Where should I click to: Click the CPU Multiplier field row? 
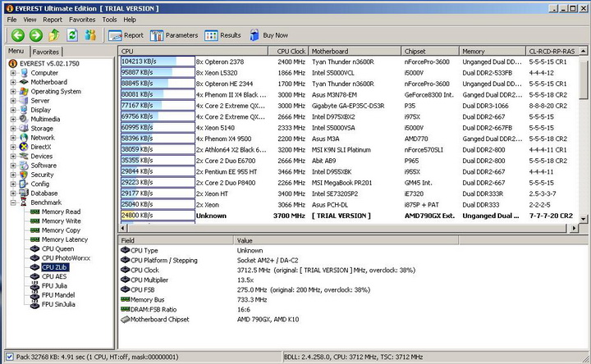click(x=288, y=280)
